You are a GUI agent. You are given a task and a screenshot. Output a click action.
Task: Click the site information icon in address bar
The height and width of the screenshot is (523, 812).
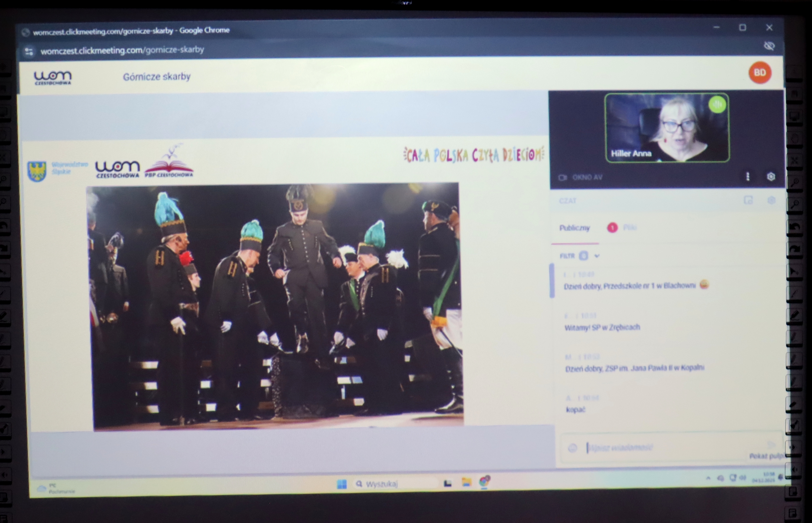coord(29,51)
